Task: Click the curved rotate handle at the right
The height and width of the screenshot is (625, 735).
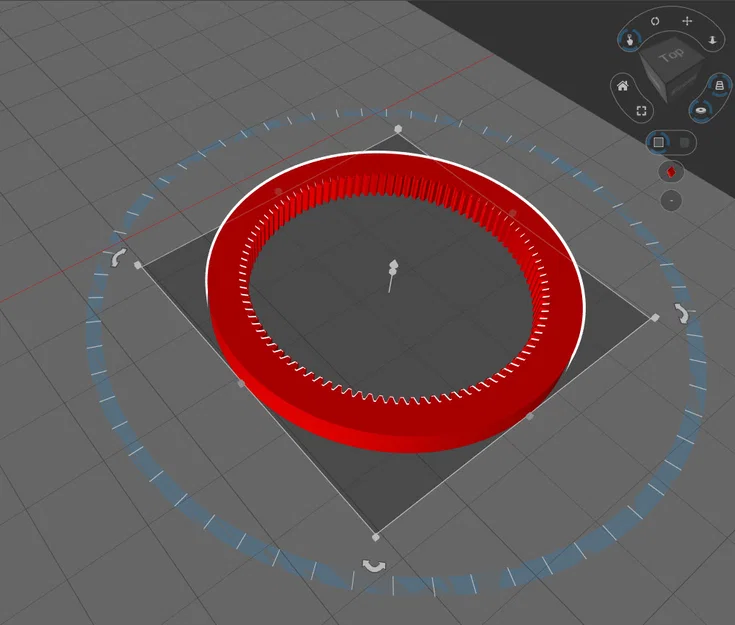Action: point(682,313)
